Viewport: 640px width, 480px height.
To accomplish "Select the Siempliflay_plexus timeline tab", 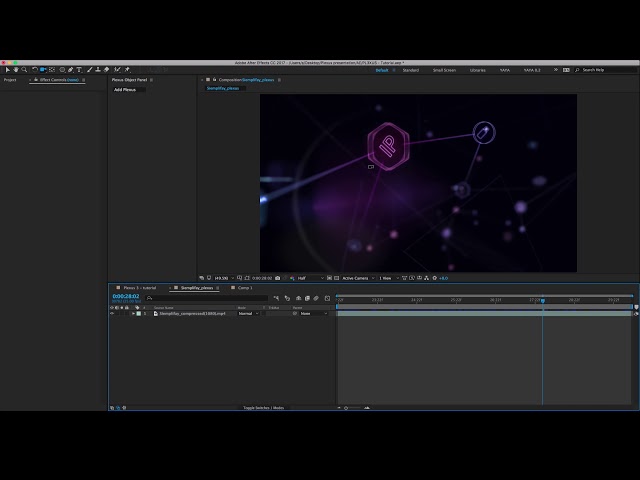I will coord(197,288).
